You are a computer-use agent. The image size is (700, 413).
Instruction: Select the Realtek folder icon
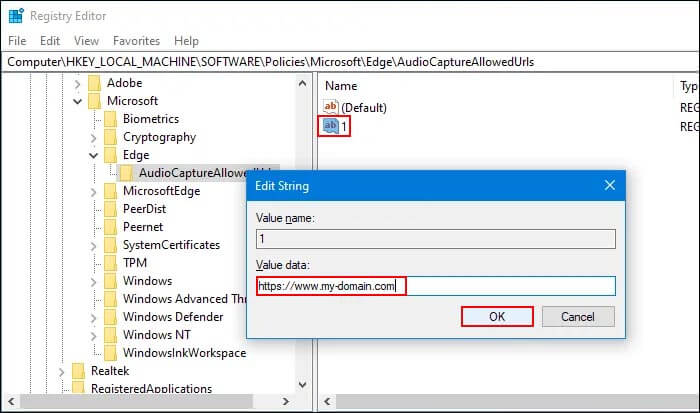coord(78,371)
